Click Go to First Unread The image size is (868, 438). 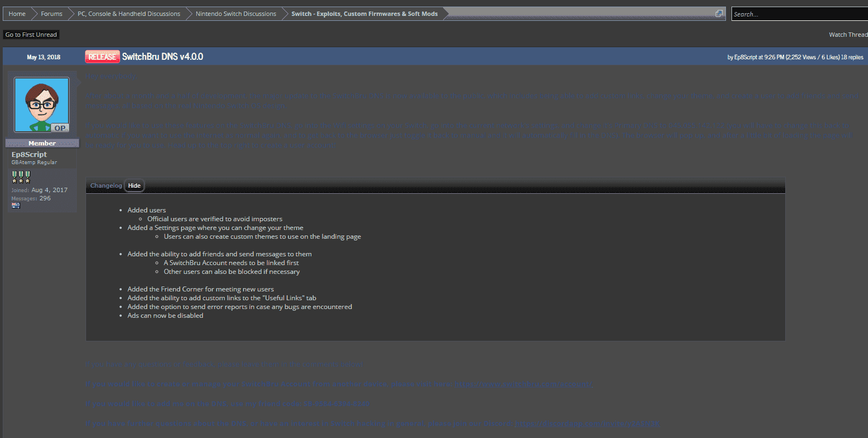point(31,35)
